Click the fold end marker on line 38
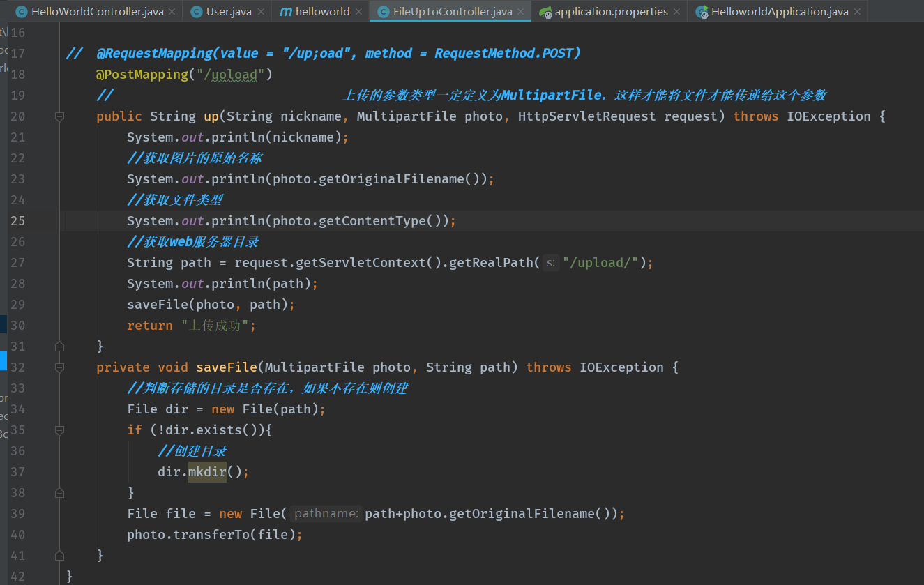924x585 pixels. [59, 493]
